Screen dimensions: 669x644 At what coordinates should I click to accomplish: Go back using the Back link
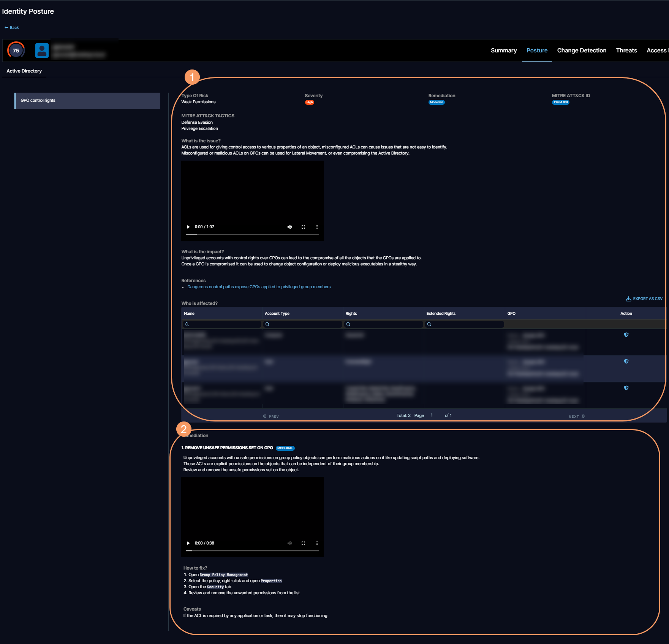[x=12, y=28]
